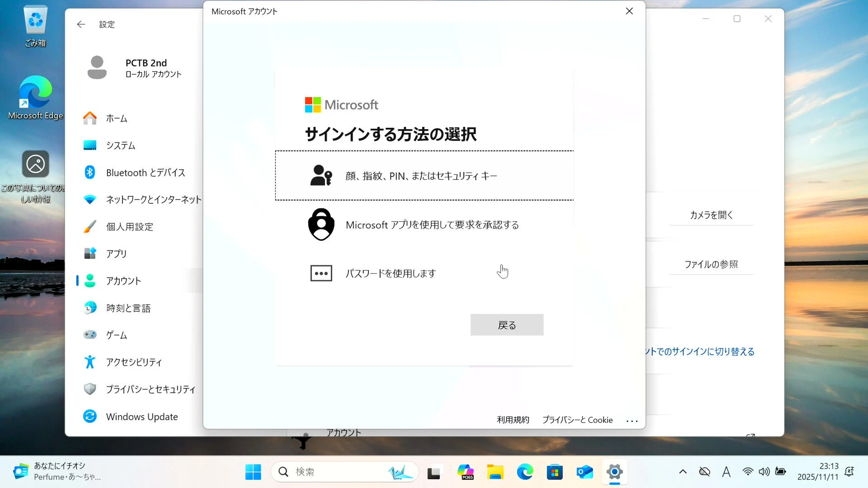Open the プライバシーと Cookie link
This screenshot has width=868, height=488.
[577, 420]
